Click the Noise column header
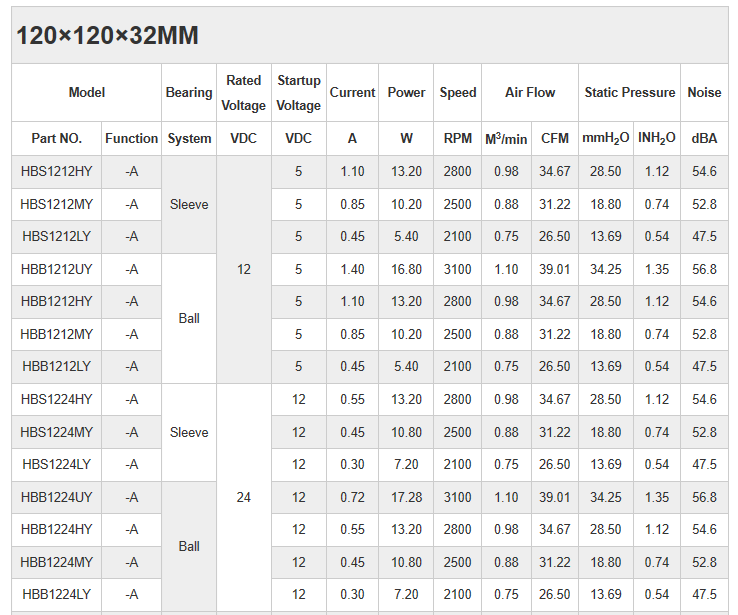Screen dimensions: 738x615 [704, 92]
